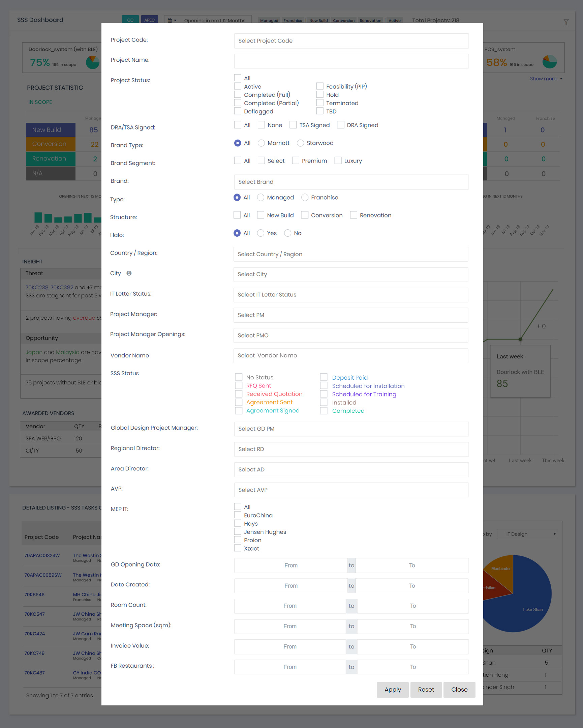
Task: Enable Scheduled for Installation SSS status
Action: (x=324, y=386)
